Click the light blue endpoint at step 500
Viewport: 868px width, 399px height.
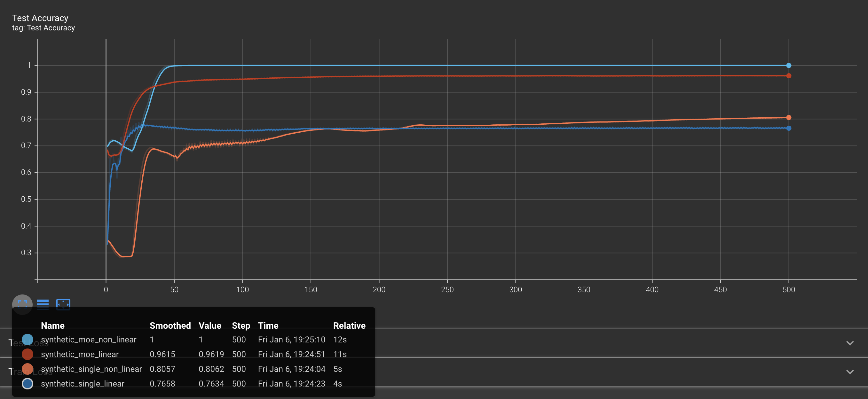(789, 65)
